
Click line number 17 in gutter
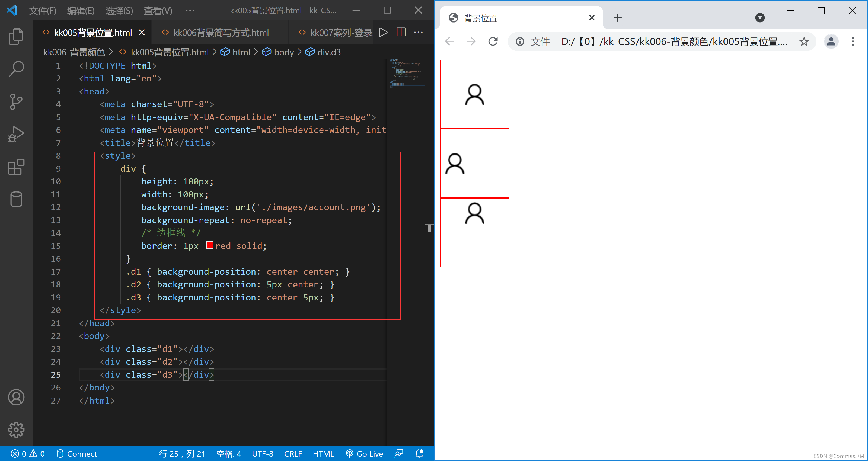coord(56,272)
